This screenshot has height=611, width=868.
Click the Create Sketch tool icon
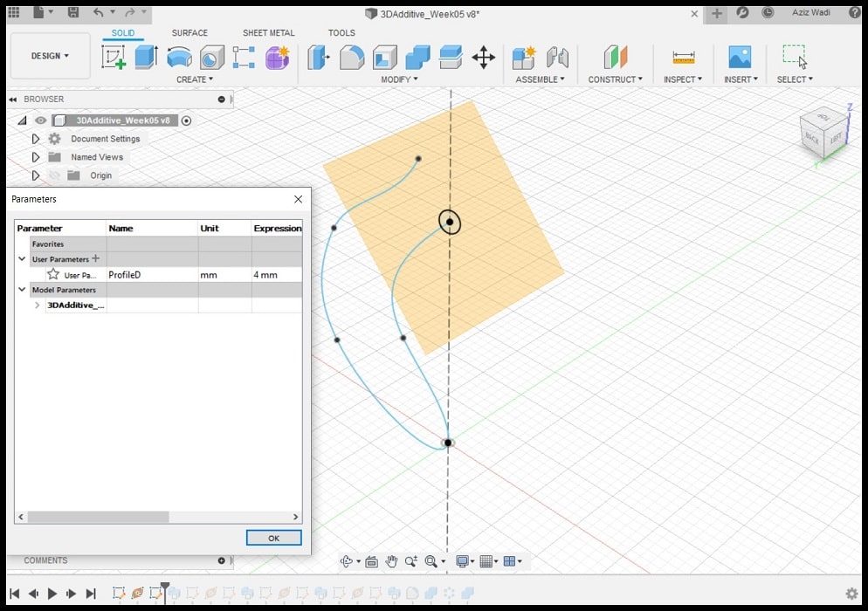[x=114, y=58]
